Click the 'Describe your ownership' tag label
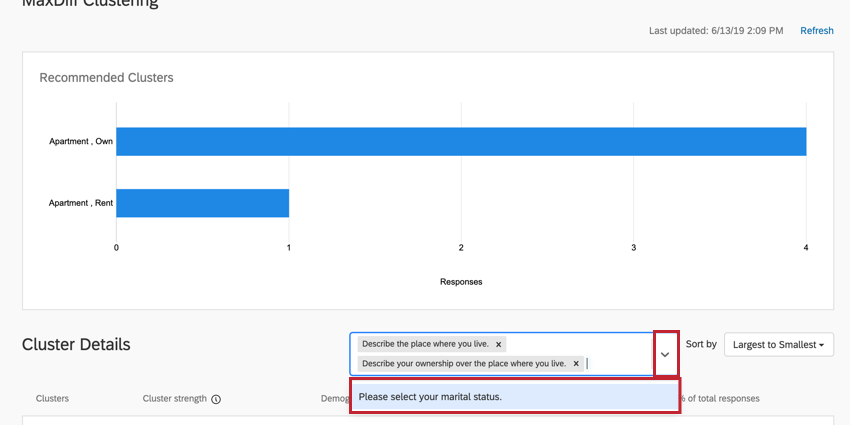The height and width of the screenshot is (425, 850). (x=463, y=364)
